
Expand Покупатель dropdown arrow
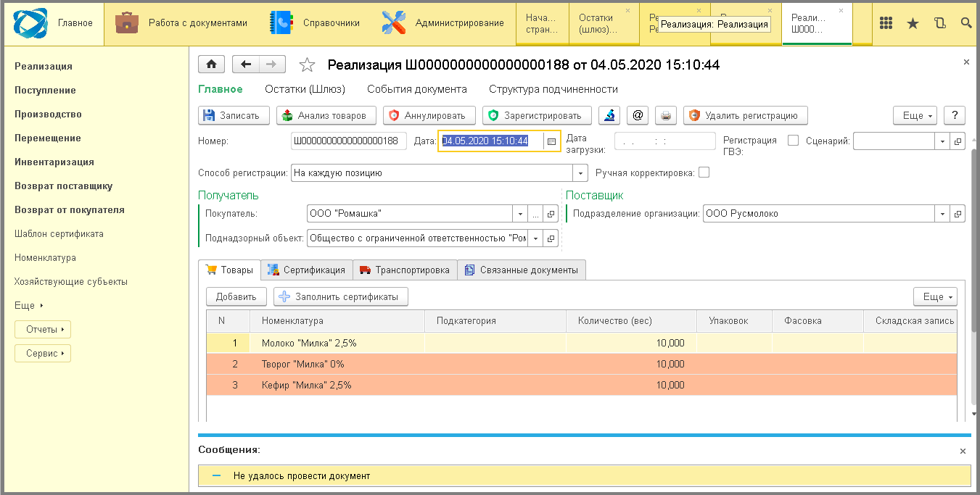tap(520, 214)
